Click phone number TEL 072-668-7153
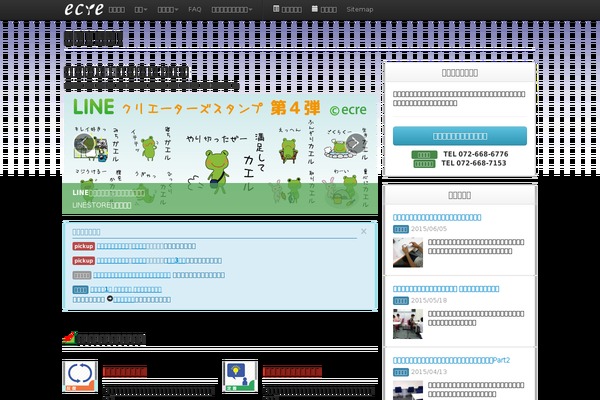This screenshot has height=400, width=600. 474,163
